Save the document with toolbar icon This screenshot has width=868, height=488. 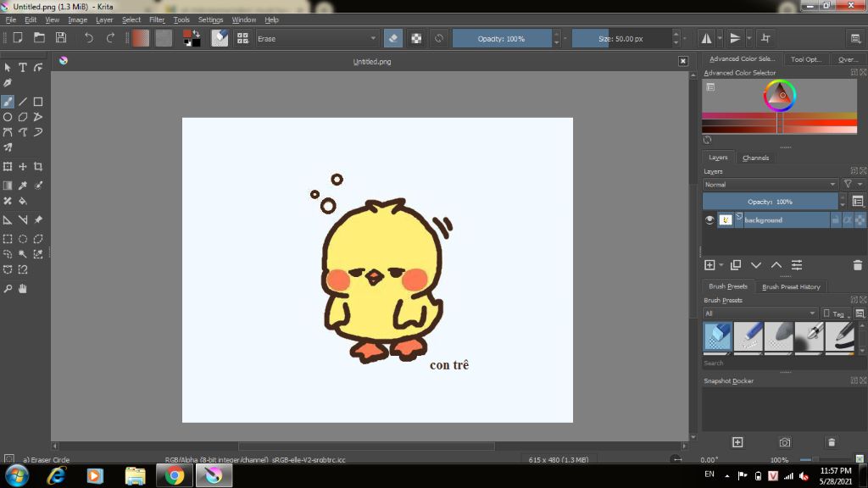click(x=61, y=38)
